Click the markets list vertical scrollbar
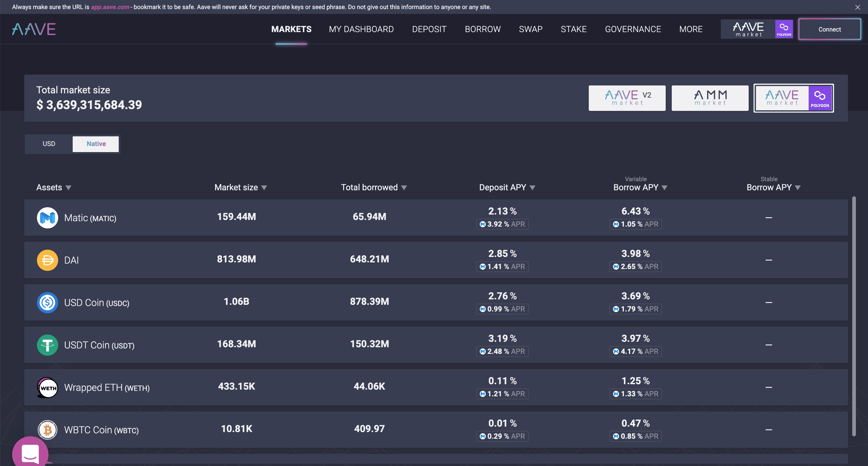 854,316
